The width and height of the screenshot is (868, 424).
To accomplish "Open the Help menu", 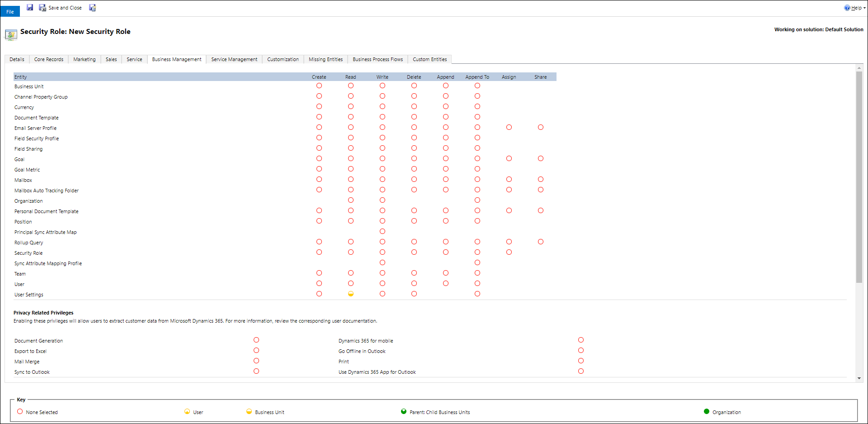I will tap(855, 8).
